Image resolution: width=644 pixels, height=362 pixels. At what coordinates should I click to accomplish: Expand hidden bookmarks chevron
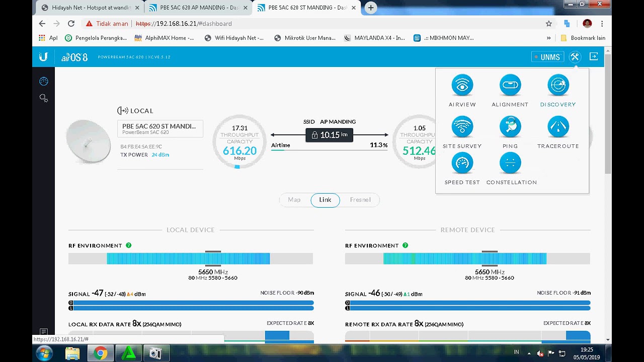(548, 38)
